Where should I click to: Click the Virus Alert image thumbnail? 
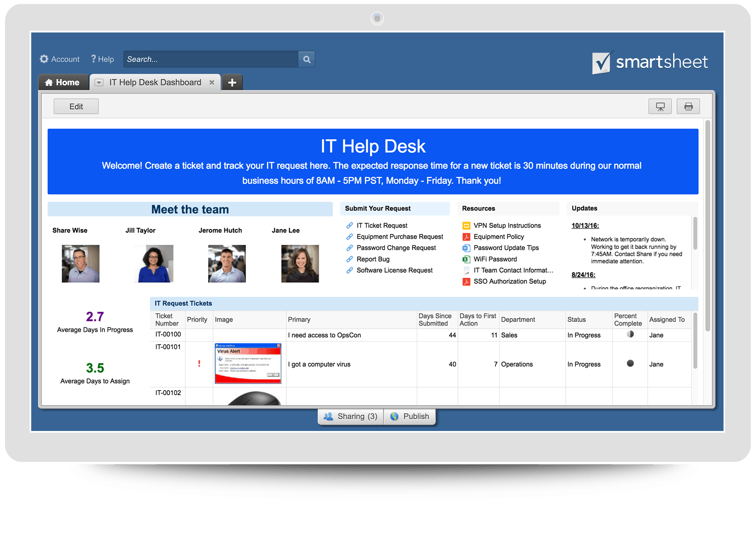(248, 364)
